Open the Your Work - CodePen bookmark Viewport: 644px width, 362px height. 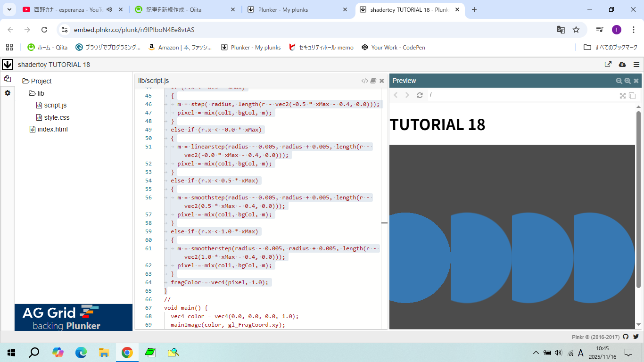(x=393, y=47)
